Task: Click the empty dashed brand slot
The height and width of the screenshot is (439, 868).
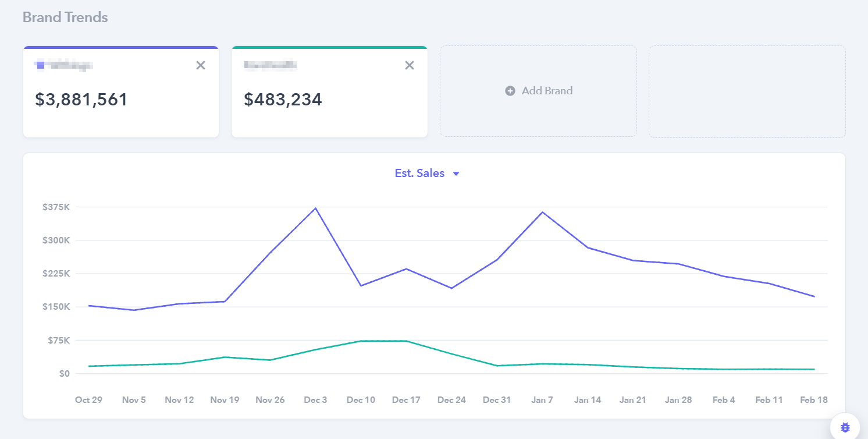Action: pyautogui.click(x=747, y=91)
